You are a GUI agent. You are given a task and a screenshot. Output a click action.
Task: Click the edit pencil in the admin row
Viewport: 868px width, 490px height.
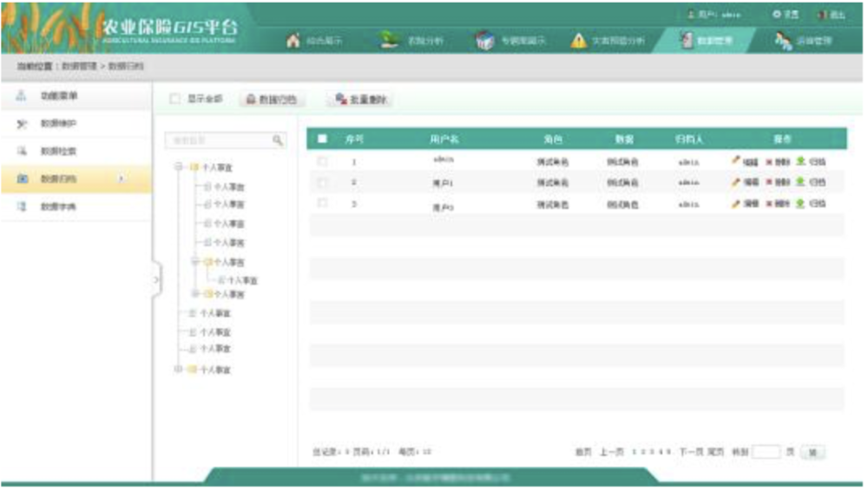pos(736,161)
